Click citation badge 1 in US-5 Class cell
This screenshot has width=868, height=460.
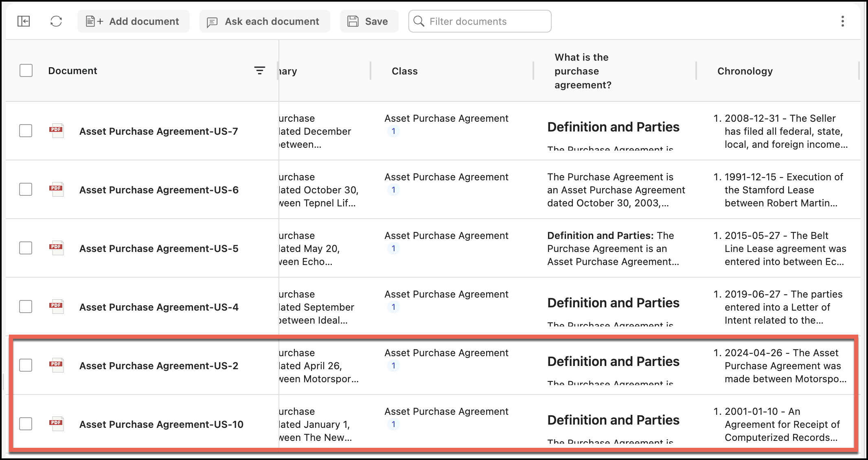[x=393, y=249]
